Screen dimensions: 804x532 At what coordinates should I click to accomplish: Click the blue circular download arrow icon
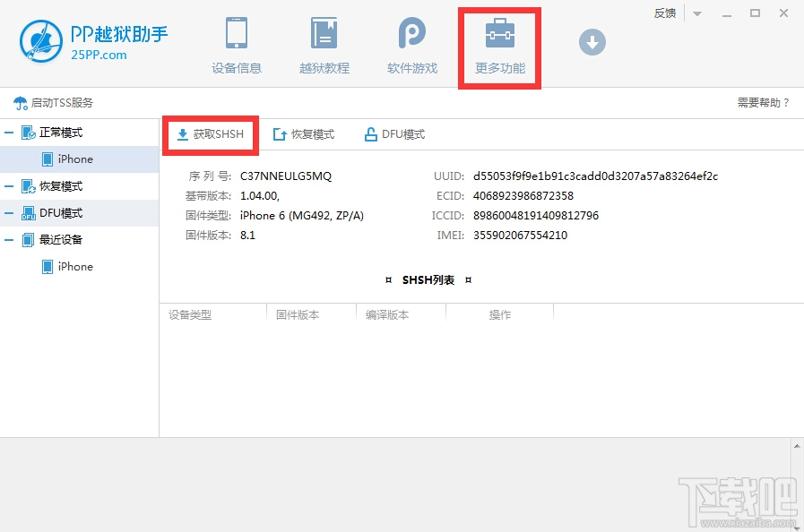point(592,41)
